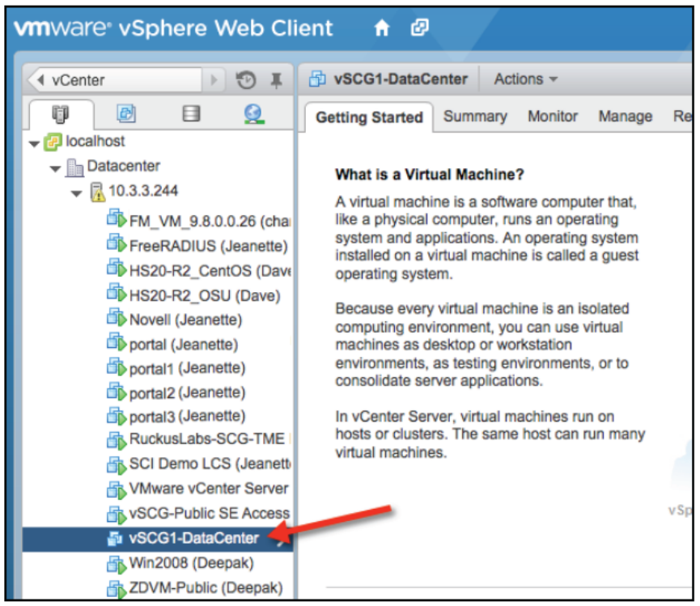Switch to Networking view tab
The height and width of the screenshot is (606, 700).
point(253,114)
